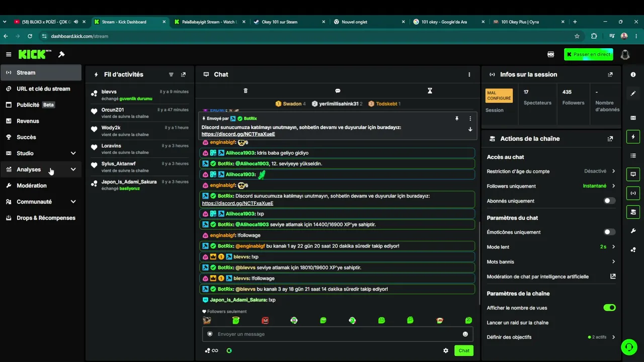644x362 pixels.
Task: Go to the Revenus page
Action: coord(41,121)
